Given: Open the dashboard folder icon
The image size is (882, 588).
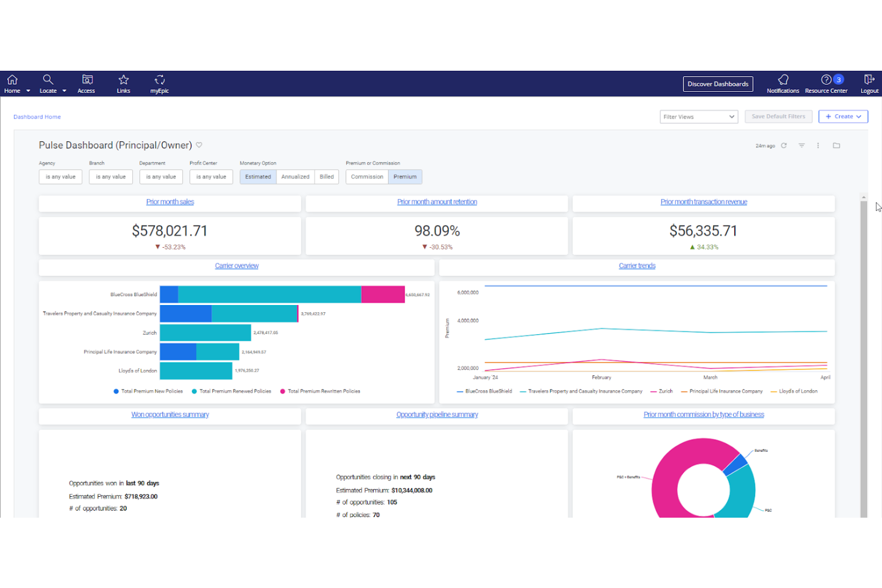Looking at the screenshot, I should [x=836, y=145].
